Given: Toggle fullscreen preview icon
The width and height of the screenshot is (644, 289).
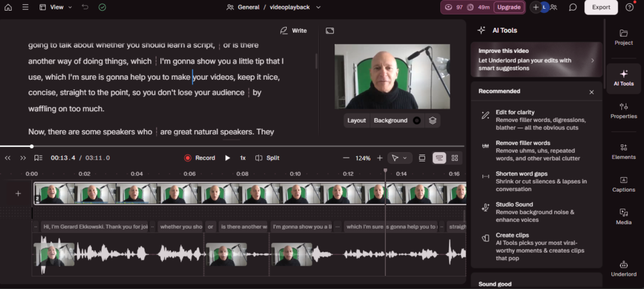Looking at the screenshot, I should tap(330, 31).
